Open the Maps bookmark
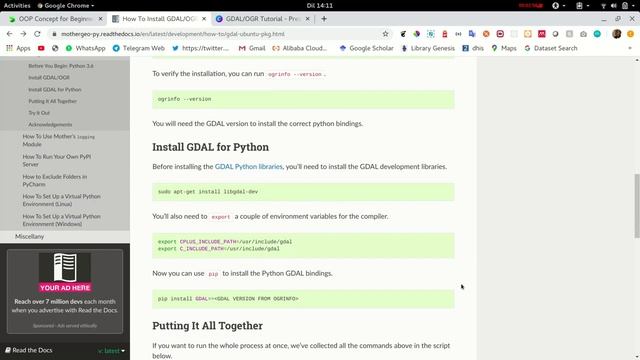This screenshot has width=640, height=360. [x=504, y=48]
